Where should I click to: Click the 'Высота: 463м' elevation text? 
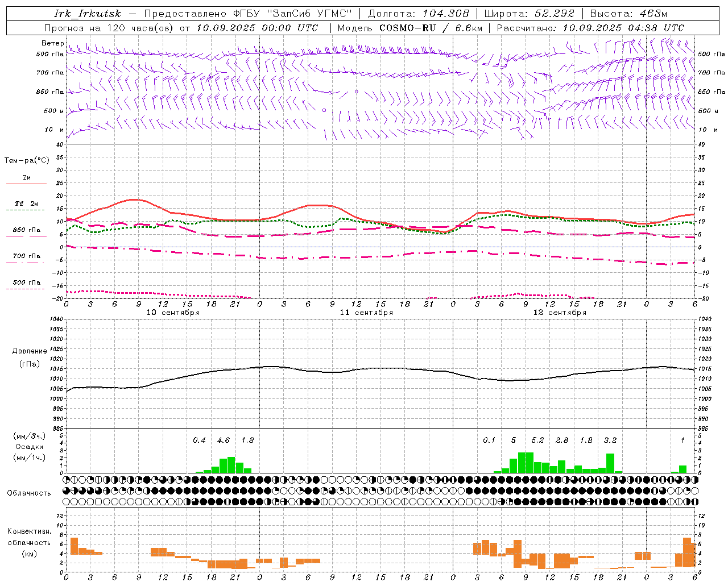pos(628,14)
